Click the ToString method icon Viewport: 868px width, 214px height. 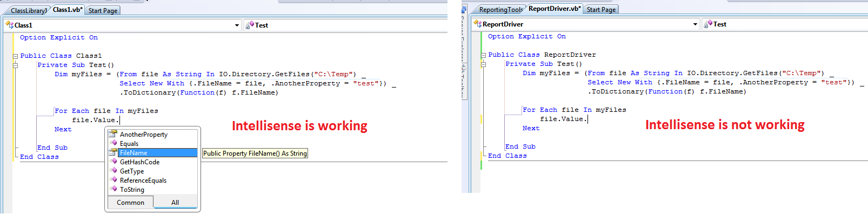[113, 189]
